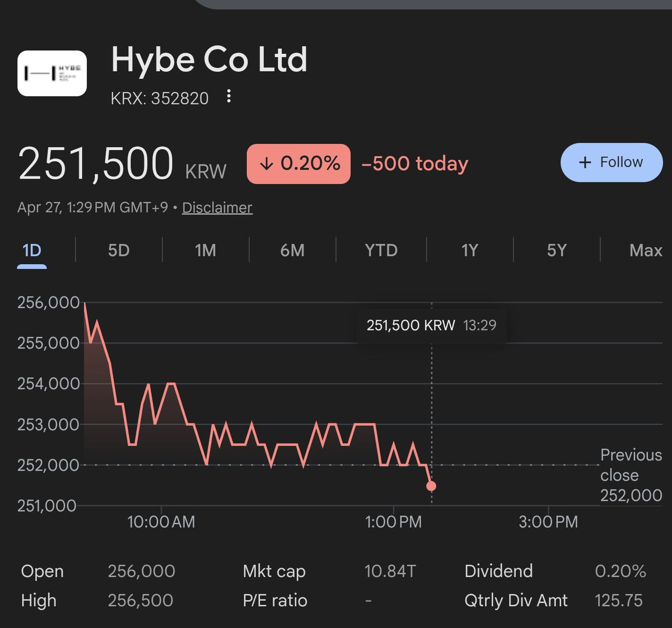Click the 256,000 y-axis label
This screenshot has width=672, height=628.
coord(49,303)
